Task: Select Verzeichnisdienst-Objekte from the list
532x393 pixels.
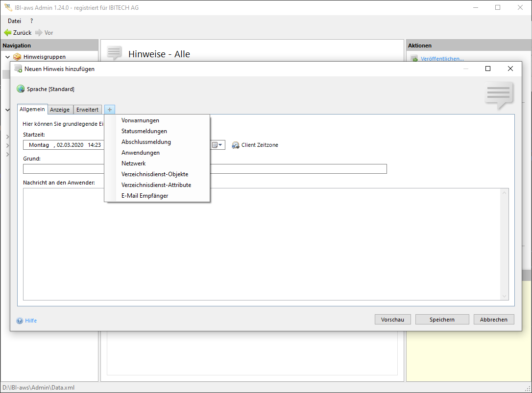Action: coord(154,174)
